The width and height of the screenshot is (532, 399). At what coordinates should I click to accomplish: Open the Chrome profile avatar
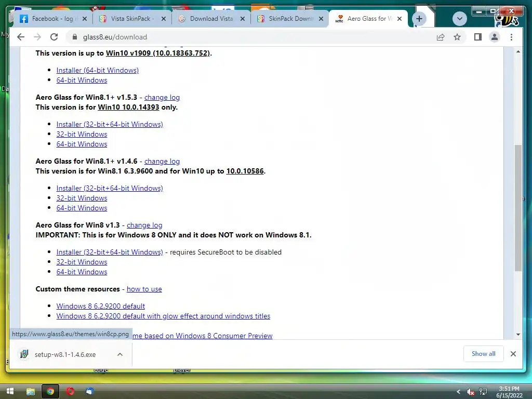pyautogui.click(x=495, y=37)
